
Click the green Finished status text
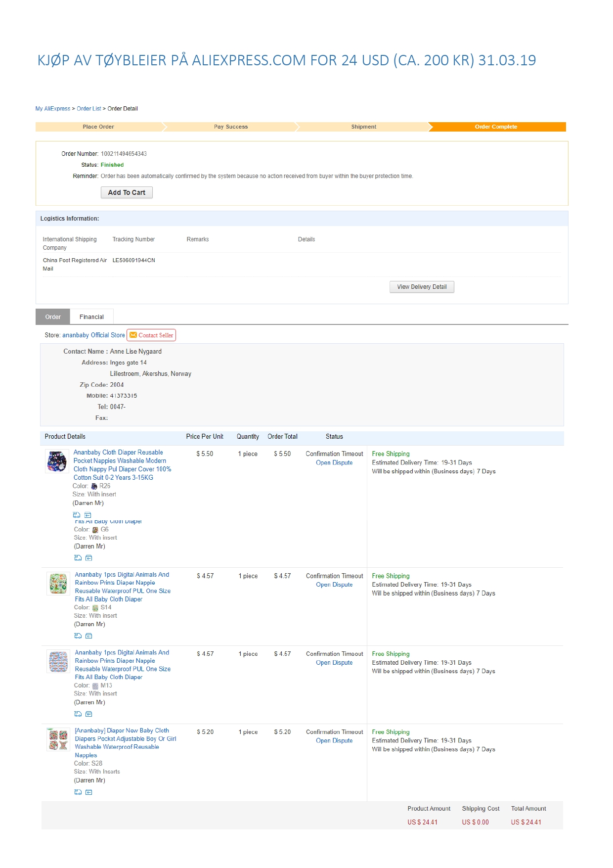pos(112,165)
